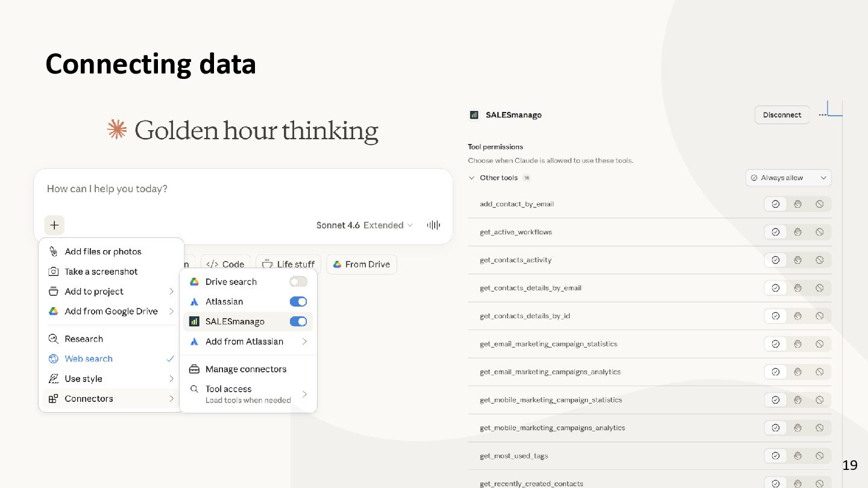Click the How can I help you today field
868x488 pixels.
[243, 189]
